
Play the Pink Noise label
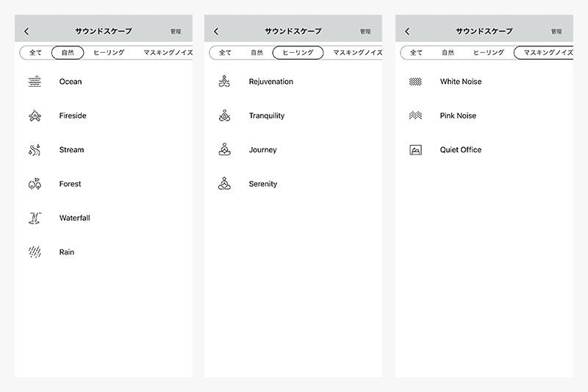[x=458, y=115]
